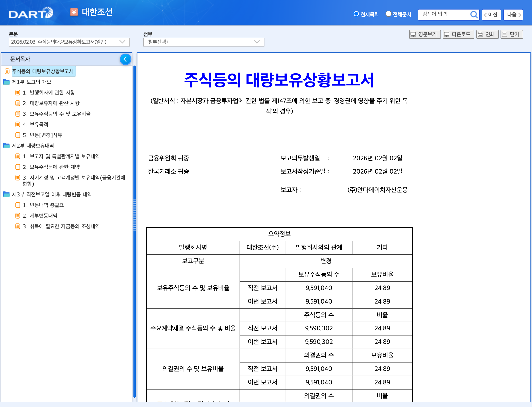Click the (주)안다에이치자산운용 reporter name
Image resolution: width=532 pixels, height=407 pixels.
click(377, 190)
